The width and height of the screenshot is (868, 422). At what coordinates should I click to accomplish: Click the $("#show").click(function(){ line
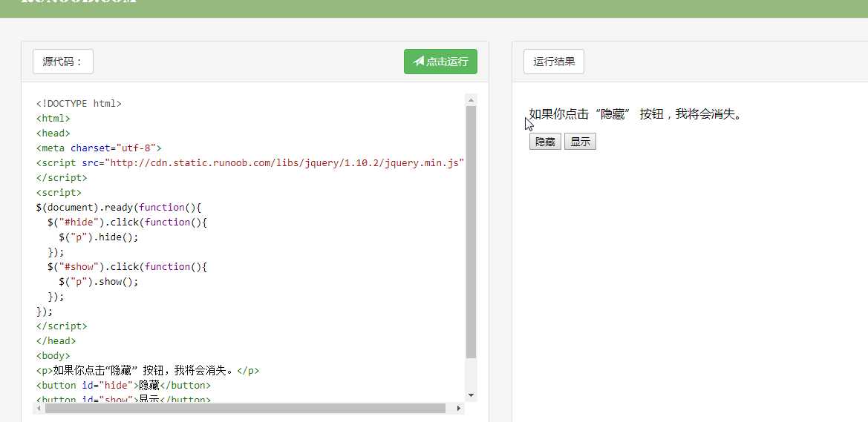pyautogui.click(x=127, y=266)
